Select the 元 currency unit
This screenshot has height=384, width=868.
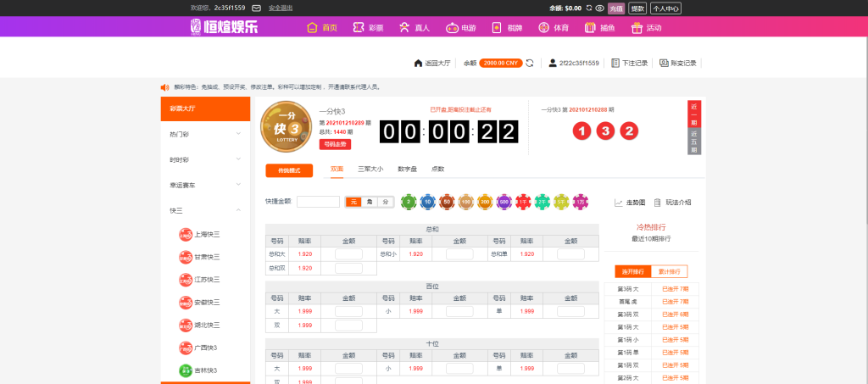(353, 202)
